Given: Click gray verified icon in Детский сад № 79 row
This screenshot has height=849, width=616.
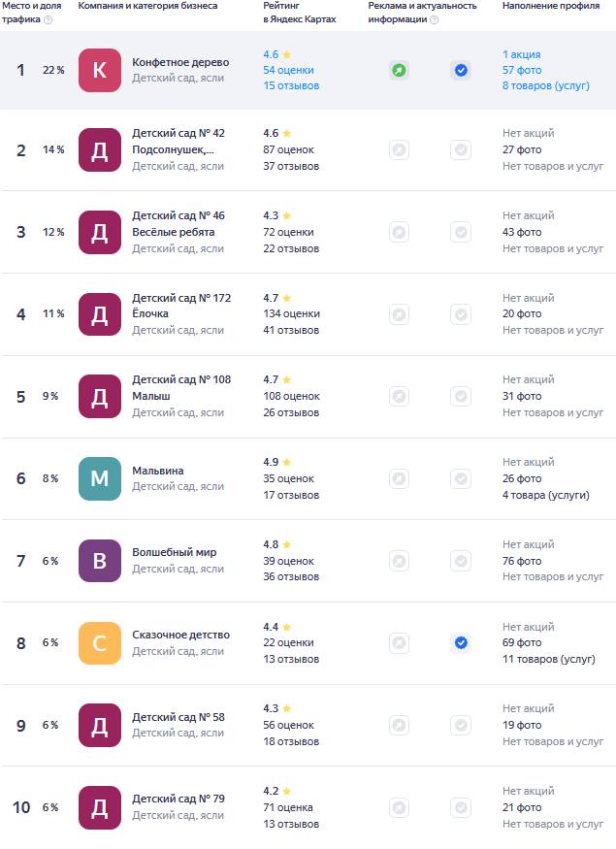Looking at the screenshot, I should [x=461, y=807].
